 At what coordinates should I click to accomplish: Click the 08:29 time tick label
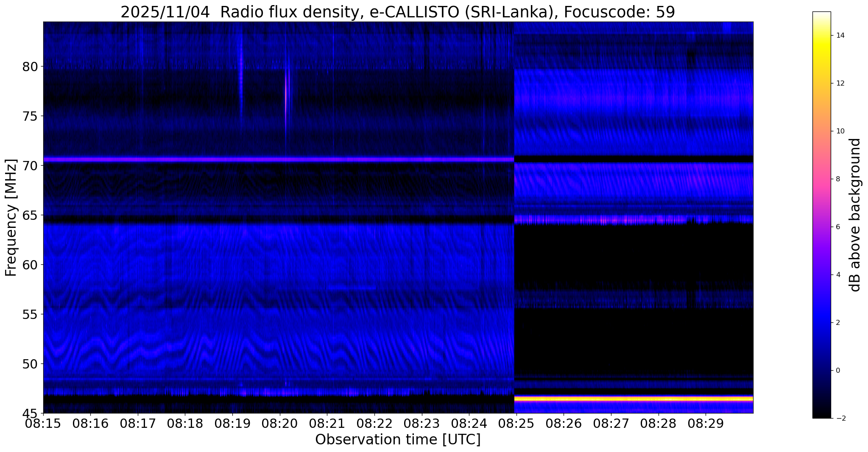(x=706, y=423)
